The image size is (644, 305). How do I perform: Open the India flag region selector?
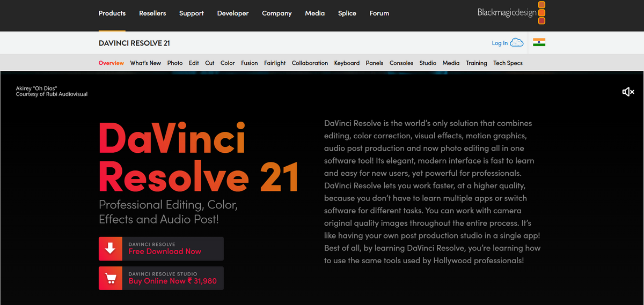(x=539, y=43)
